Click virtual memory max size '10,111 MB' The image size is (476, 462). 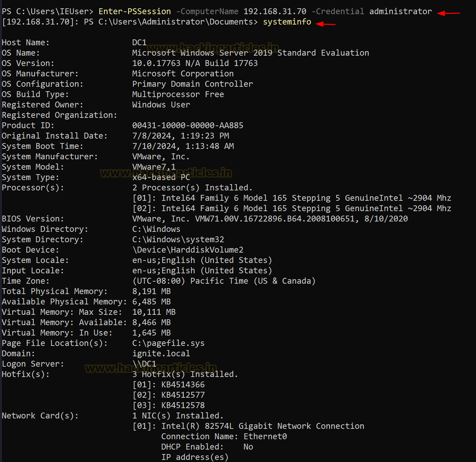coord(154,312)
